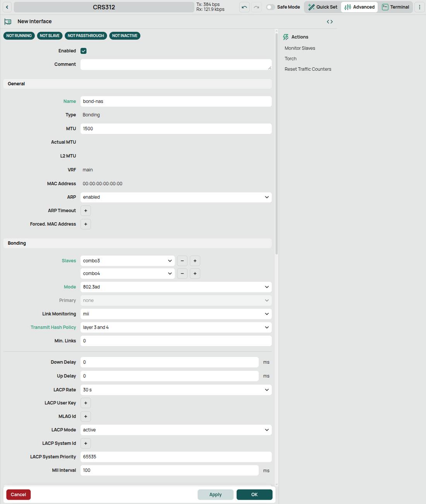
Task: Click the Name field containing bond-nas
Action: tap(176, 101)
